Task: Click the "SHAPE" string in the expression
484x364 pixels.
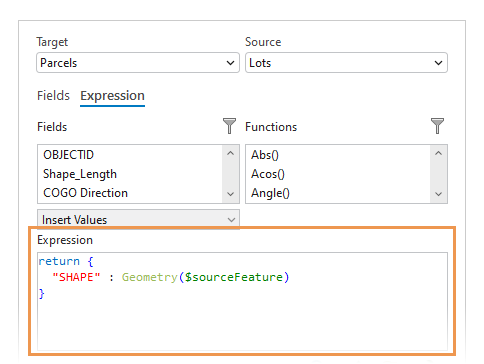Action: (76, 277)
